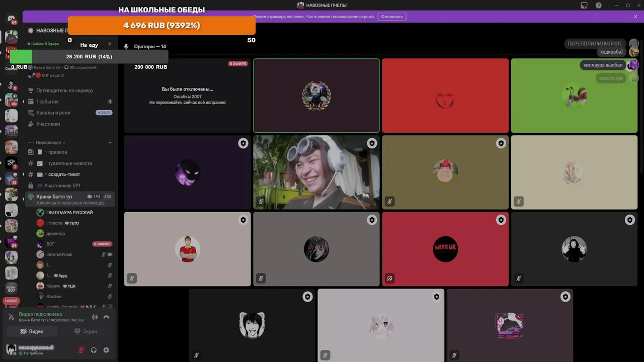Open Каналы и роли
Image resolution: width=644 pixels, height=362 pixels.
(x=69, y=113)
